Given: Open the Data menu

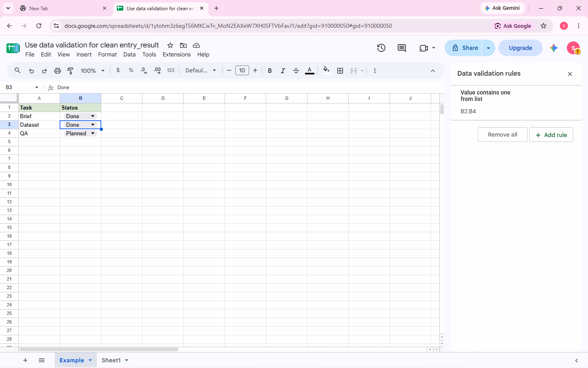Looking at the screenshot, I should point(129,54).
